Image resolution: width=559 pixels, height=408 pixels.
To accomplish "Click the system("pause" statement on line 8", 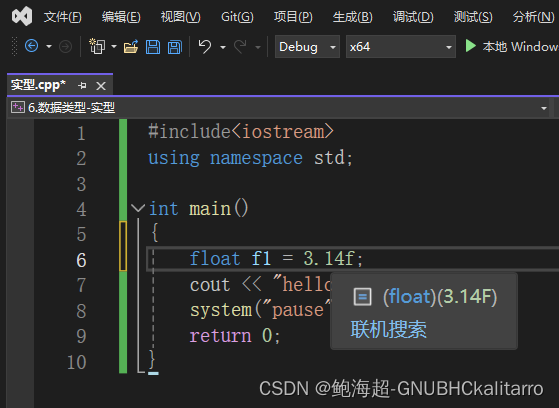I will [260, 310].
